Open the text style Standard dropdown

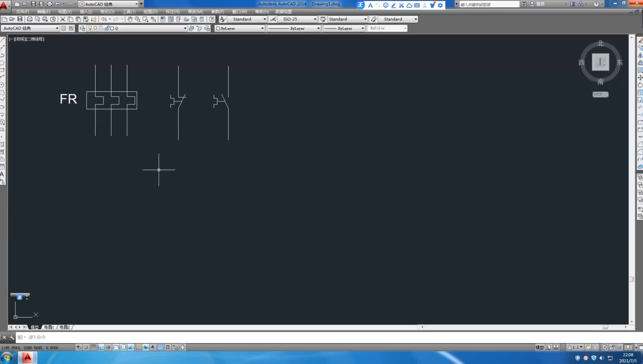264,19
